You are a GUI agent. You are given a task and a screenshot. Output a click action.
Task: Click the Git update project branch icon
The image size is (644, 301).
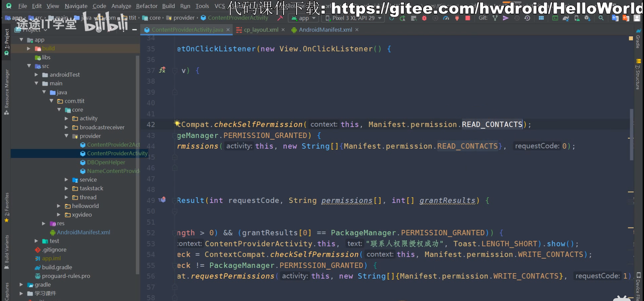[x=495, y=18]
